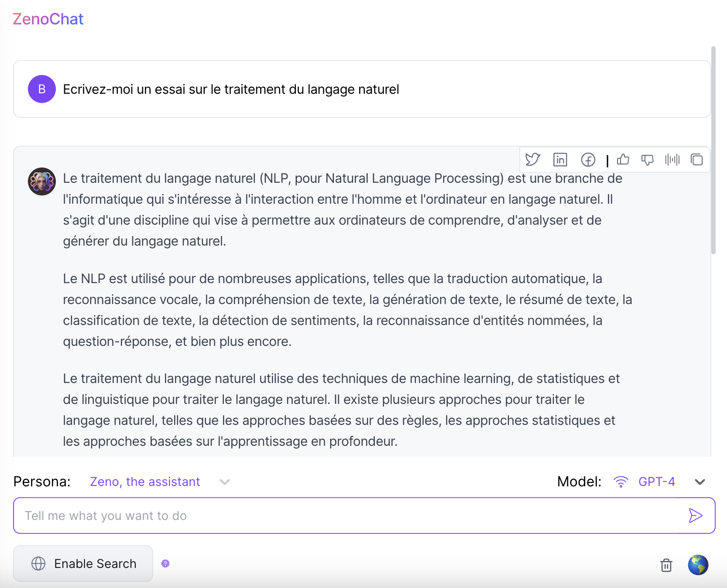Click the paragraph starting 'Le NLP est utilisé'

(347, 310)
